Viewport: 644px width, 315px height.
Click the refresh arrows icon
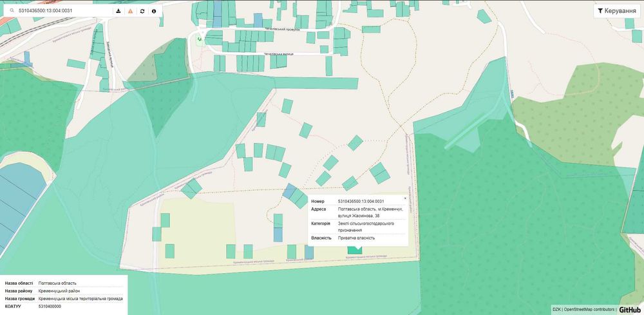142,11
